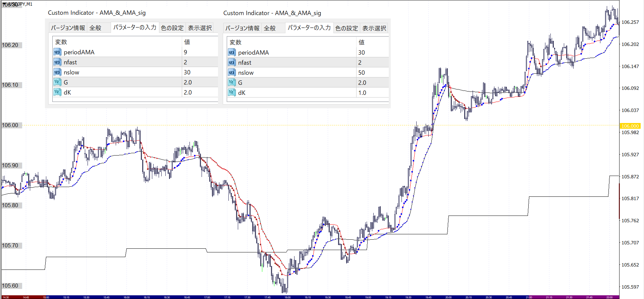
Task: Select the nslow value field showing 30
Action: pos(200,72)
